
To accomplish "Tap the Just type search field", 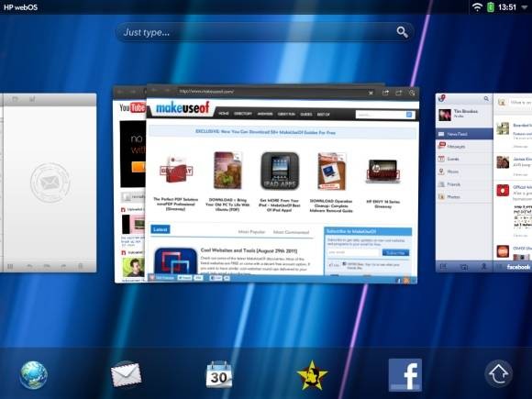I will [265, 32].
